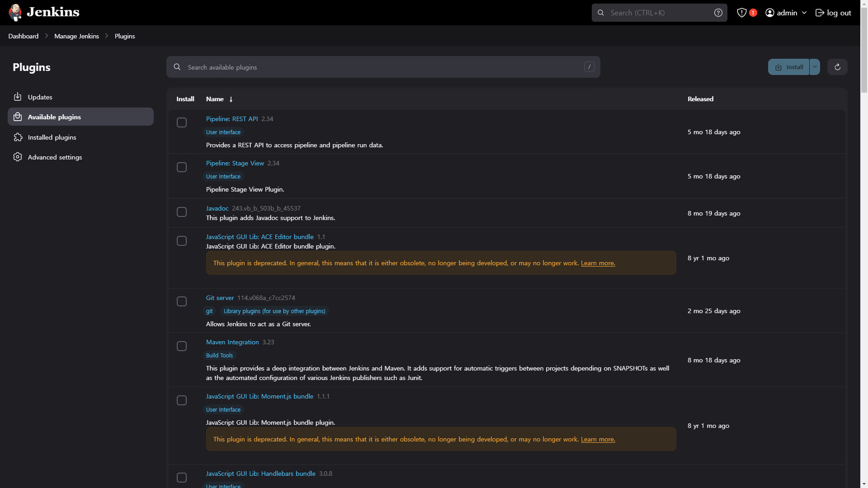The image size is (868, 488).
Task: Switch to Available plugins section
Action: click(80, 117)
